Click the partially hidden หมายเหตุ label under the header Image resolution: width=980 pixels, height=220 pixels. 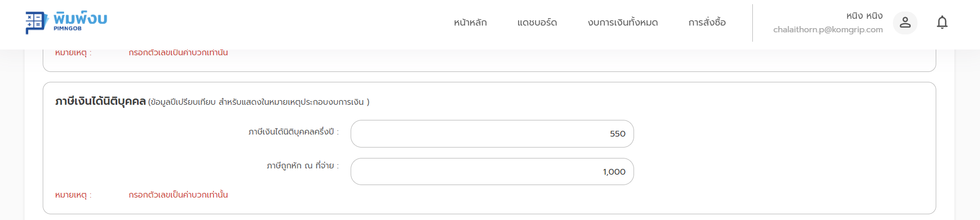click(73, 53)
